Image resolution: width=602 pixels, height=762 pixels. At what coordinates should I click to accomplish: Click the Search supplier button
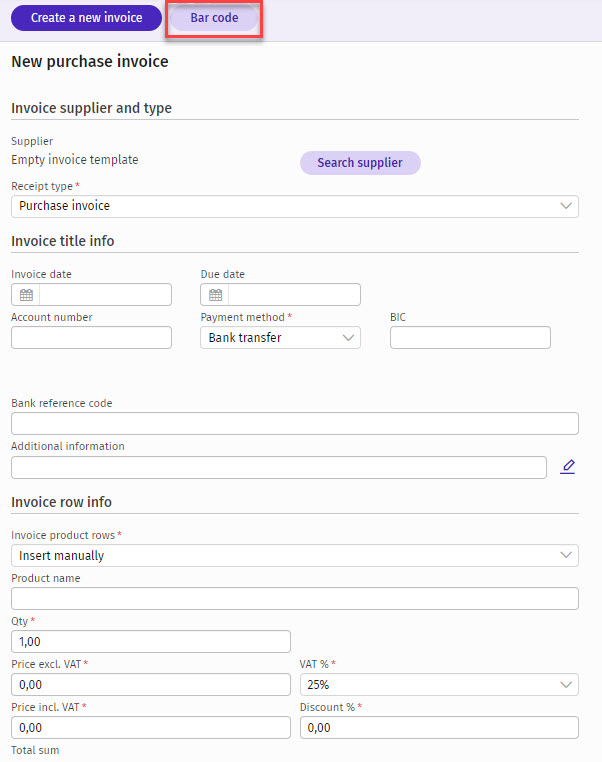(x=360, y=163)
